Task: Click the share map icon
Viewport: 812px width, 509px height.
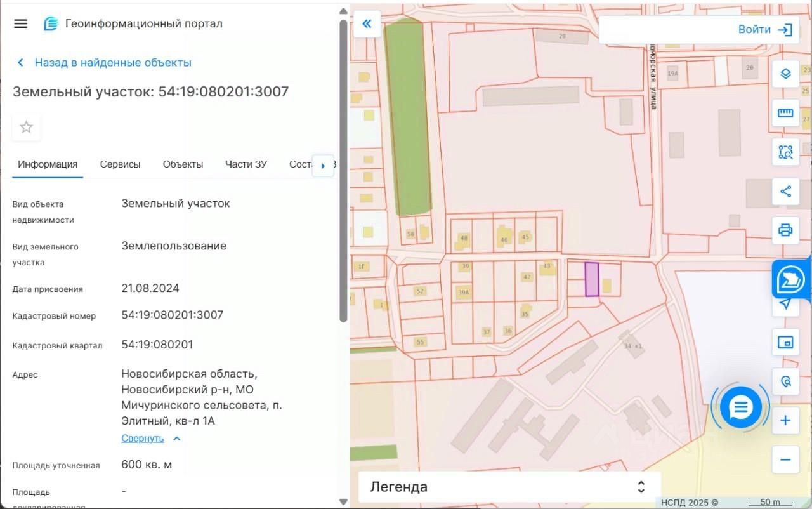Action: tap(785, 191)
